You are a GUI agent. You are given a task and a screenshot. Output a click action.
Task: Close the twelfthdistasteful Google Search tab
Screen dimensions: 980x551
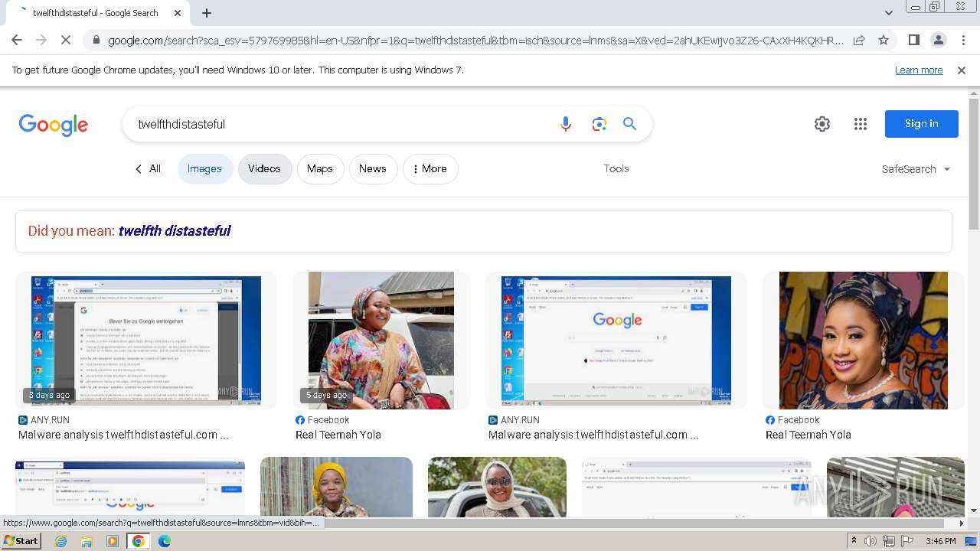click(x=178, y=13)
